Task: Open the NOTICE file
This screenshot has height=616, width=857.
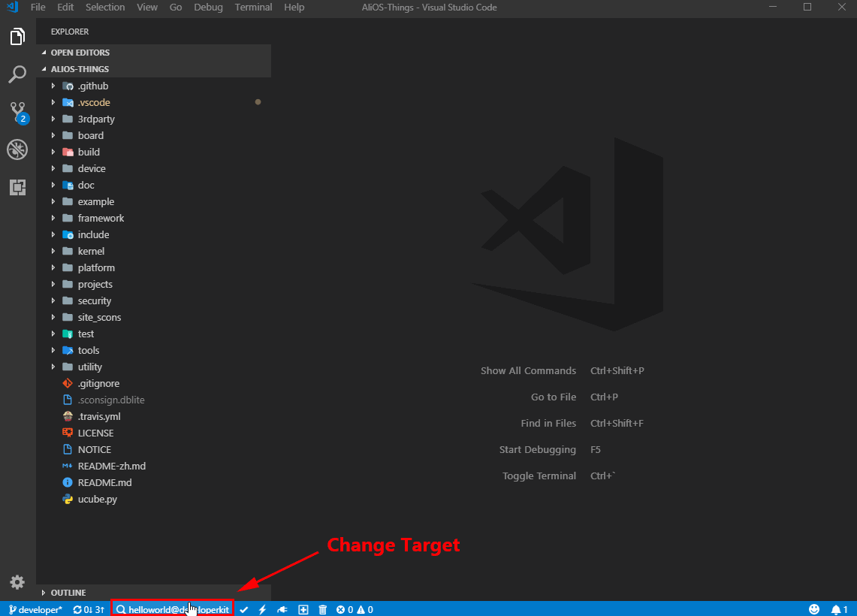Action: (153, 449)
